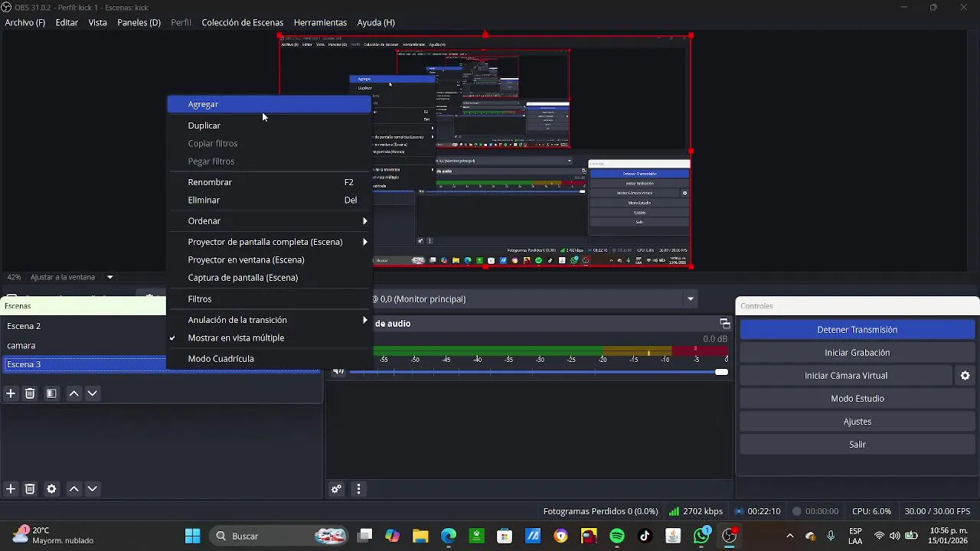Choose Eliminar in the context menu
Viewport: 980px width, 551px height.
click(269, 200)
